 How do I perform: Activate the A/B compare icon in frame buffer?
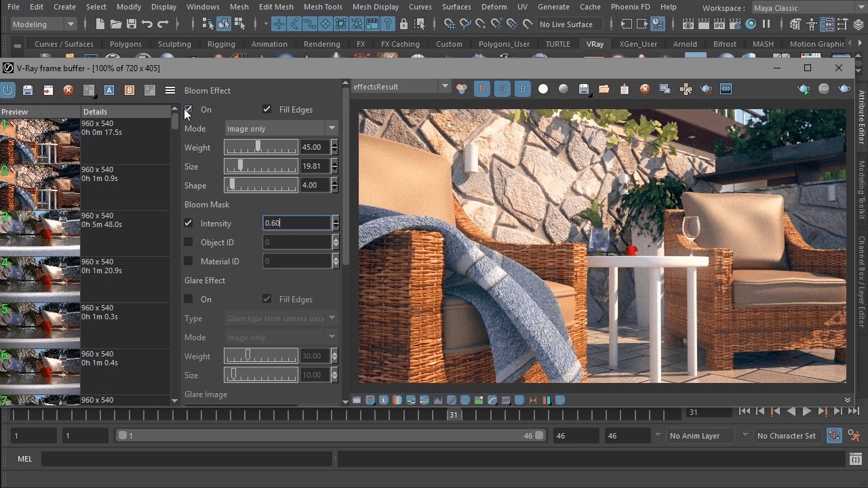pyautogui.click(x=89, y=89)
